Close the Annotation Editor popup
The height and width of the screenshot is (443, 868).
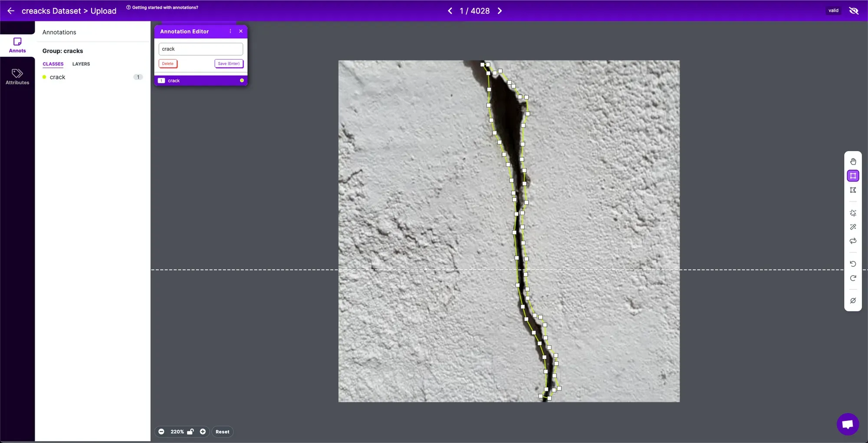(241, 31)
